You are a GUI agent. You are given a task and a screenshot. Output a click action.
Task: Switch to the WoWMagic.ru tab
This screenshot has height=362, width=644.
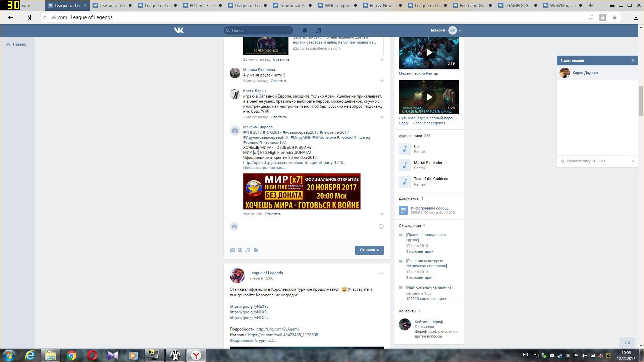coord(562,5)
